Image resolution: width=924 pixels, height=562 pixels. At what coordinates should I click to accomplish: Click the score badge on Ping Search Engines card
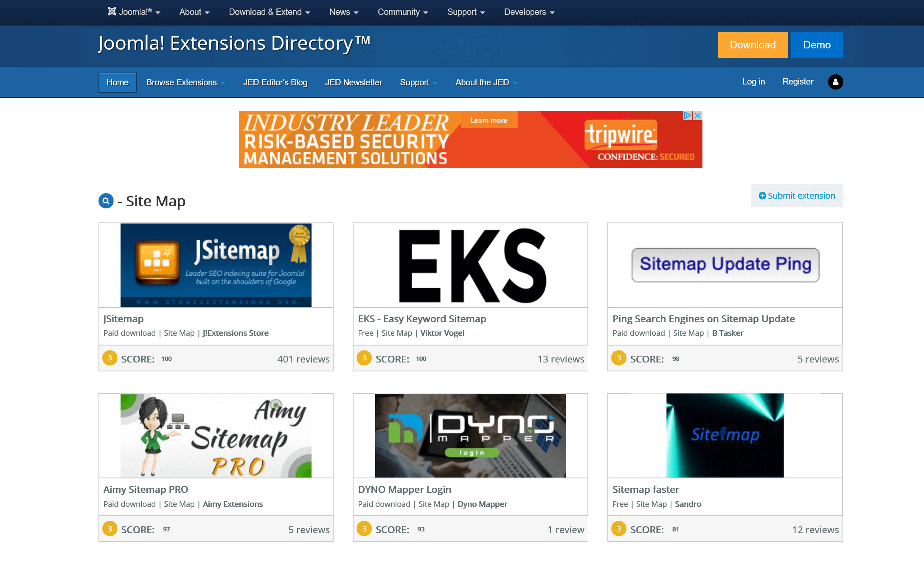coord(619,358)
